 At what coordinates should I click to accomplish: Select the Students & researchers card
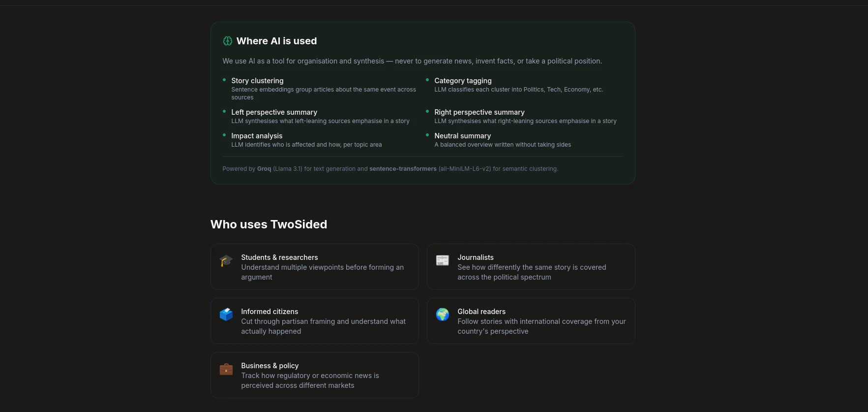click(314, 267)
